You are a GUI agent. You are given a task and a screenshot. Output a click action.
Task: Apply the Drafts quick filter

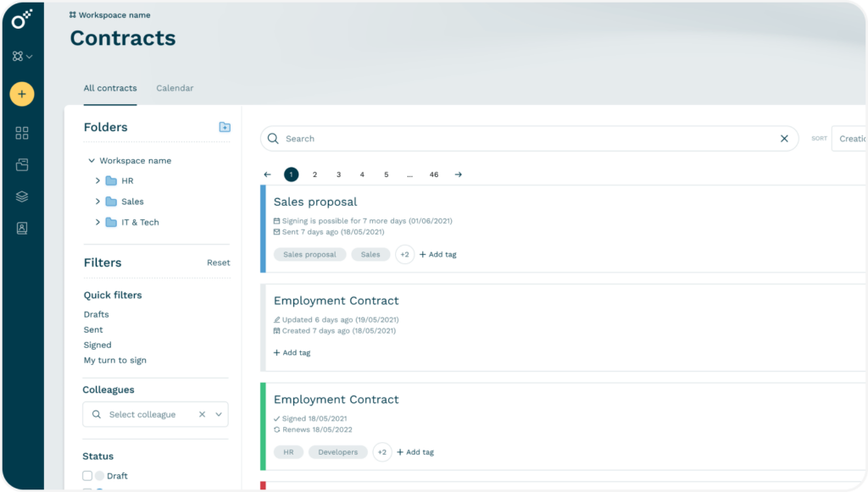97,314
